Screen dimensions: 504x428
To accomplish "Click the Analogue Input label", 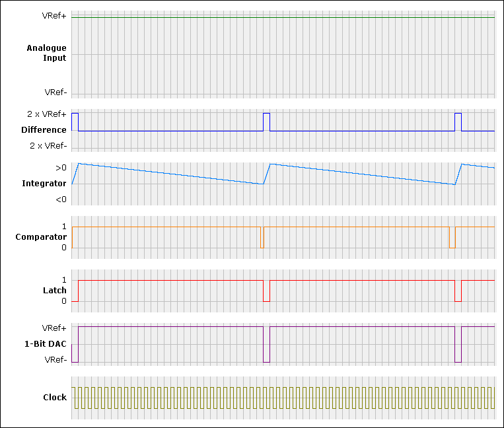I will (x=47, y=53).
